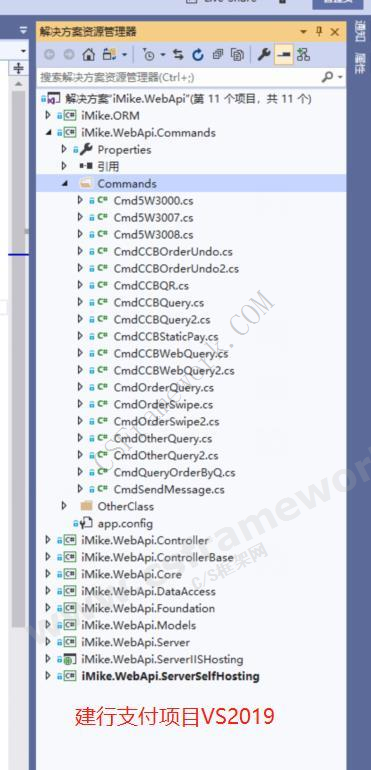Click the Solution Explorer search field
Image resolution: width=371 pixels, height=770 pixels.
click(x=179, y=77)
